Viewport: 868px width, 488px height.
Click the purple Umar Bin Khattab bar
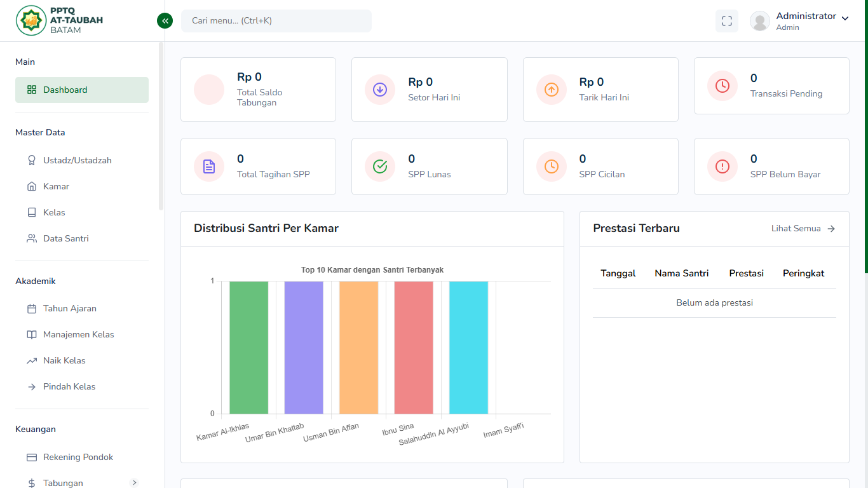click(x=304, y=348)
